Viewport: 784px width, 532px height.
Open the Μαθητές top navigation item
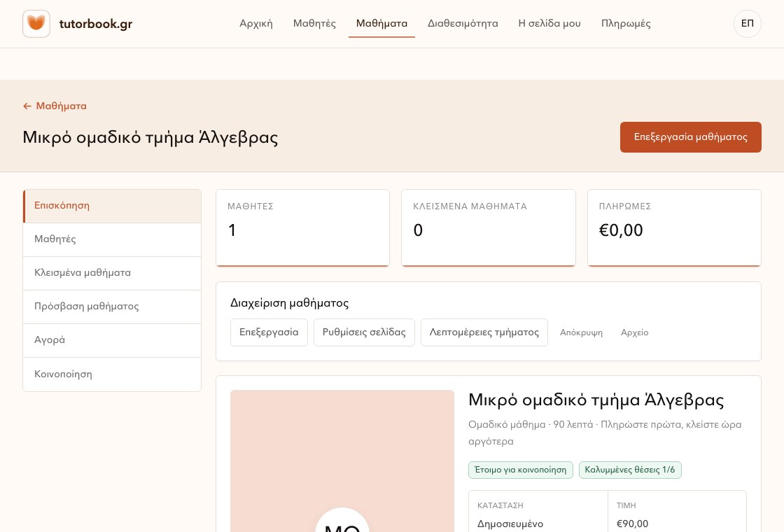314,24
